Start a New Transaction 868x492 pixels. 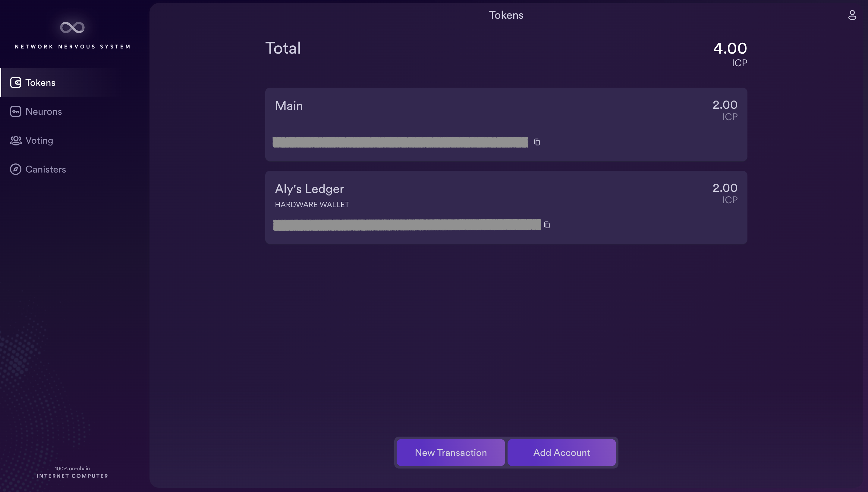451,453
